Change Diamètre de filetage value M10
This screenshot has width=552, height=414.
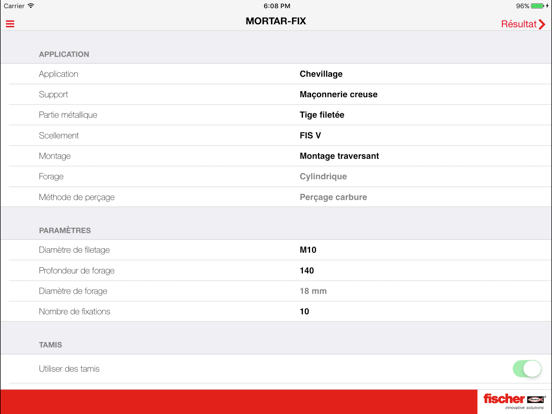point(308,250)
